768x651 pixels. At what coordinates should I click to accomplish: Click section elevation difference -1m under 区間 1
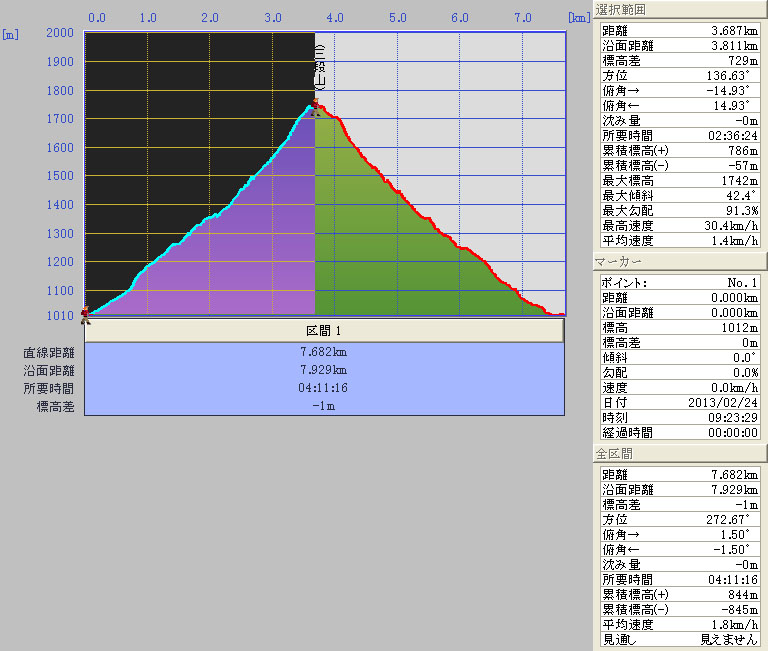point(323,406)
